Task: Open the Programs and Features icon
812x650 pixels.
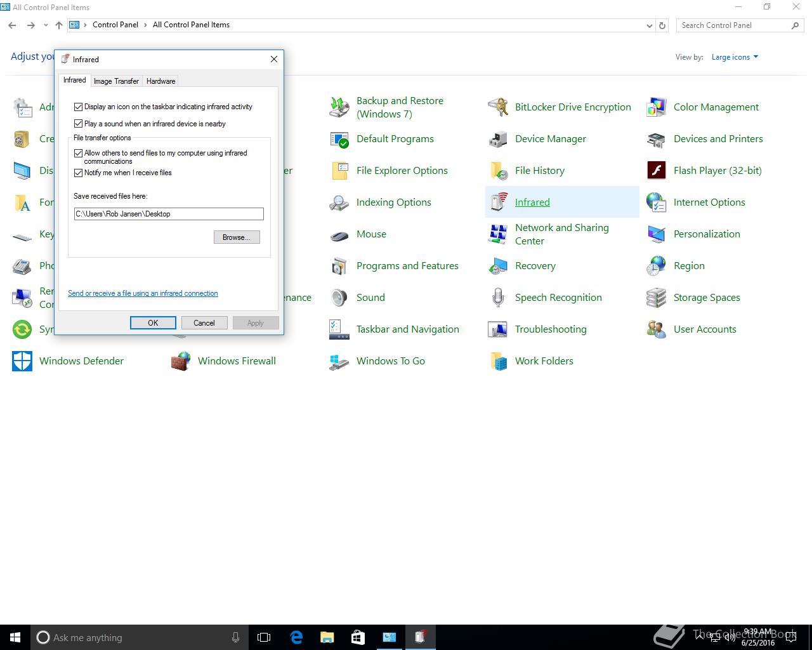Action: (339, 266)
